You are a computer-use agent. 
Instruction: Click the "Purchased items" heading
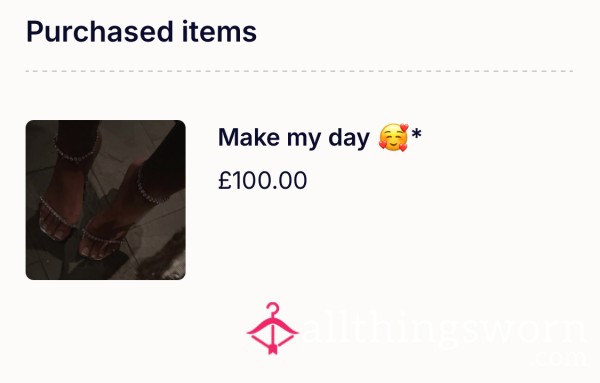pos(142,32)
